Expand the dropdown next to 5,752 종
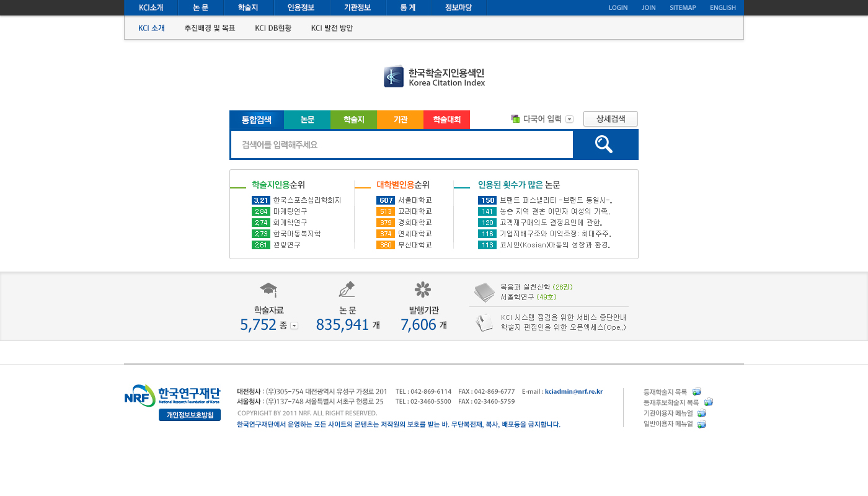Image resolution: width=868 pixels, height=496 pixels. click(x=294, y=325)
